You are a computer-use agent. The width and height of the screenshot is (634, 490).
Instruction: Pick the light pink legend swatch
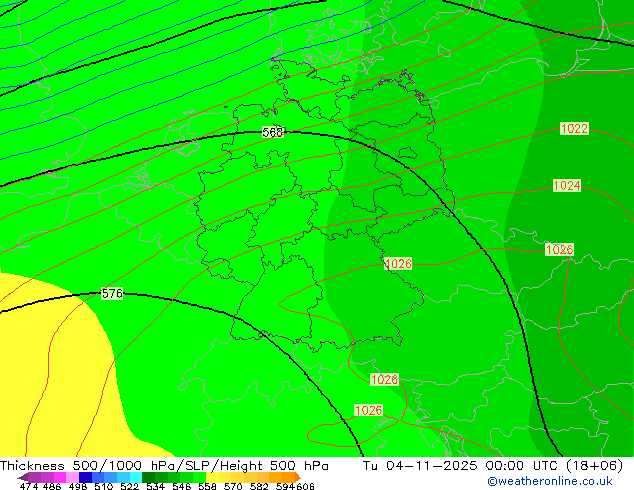[x=72, y=477]
